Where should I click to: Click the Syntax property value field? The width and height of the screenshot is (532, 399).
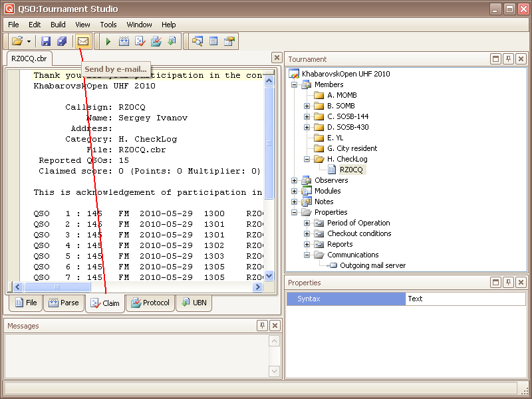[465, 299]
